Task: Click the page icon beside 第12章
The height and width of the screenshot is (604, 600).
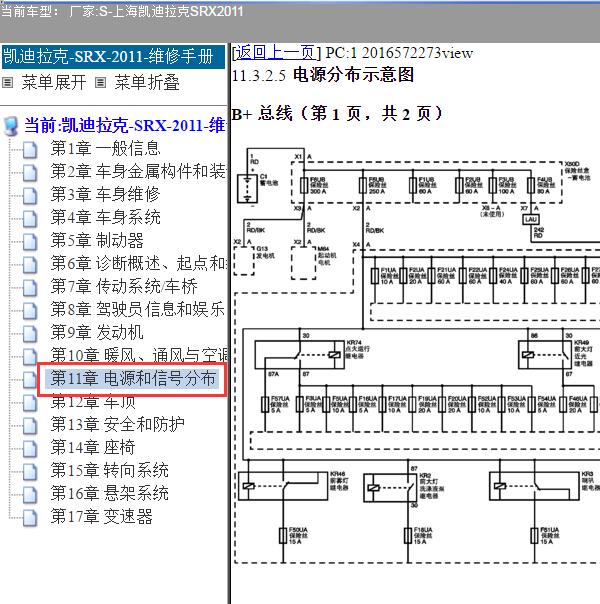Action: (30, 403)
